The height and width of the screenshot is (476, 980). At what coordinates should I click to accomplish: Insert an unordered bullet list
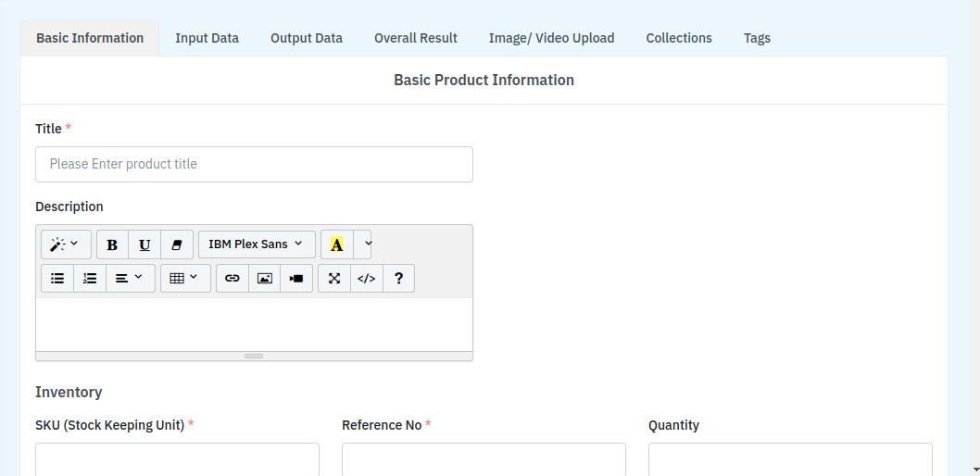click(57, 278)
